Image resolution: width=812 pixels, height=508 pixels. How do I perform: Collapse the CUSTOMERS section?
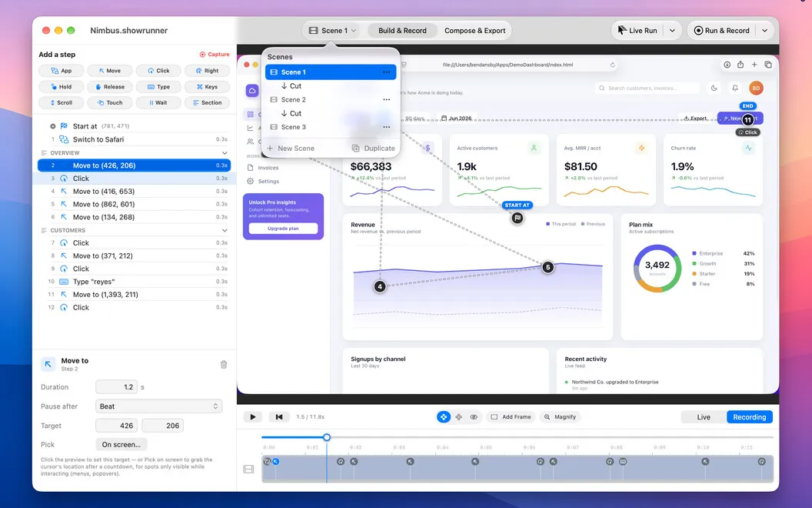(x=225, y=230)
